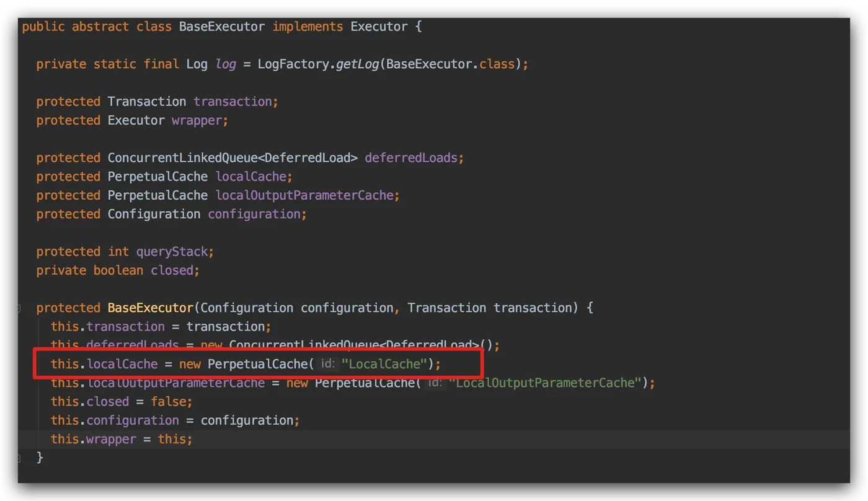Screen dimensions: 868x501
Task: Click the 'deferredLoads' field name in its declaration
Action: [411, 157]
